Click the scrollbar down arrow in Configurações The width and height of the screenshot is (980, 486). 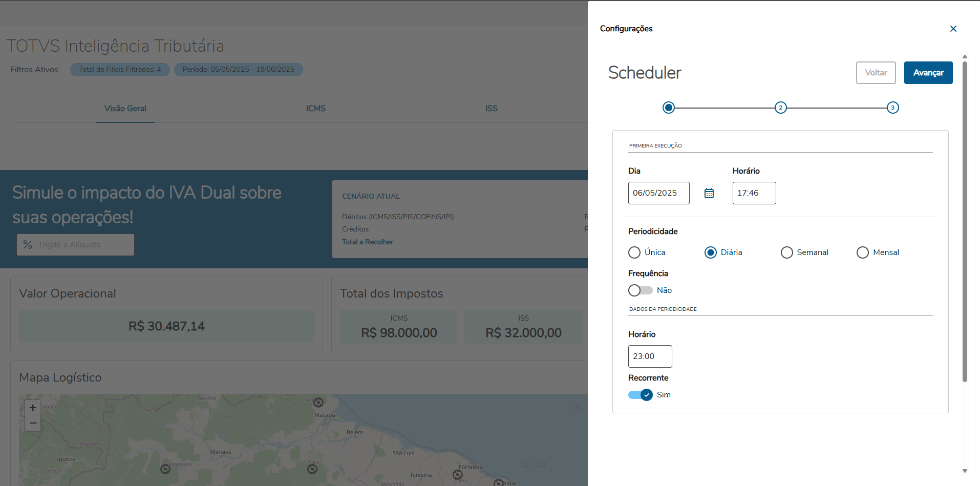click(965, 471)
